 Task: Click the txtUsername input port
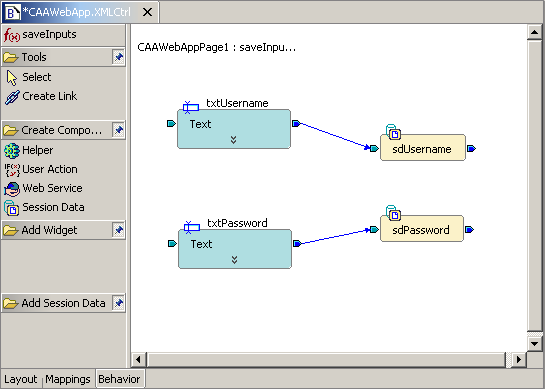click(x=171, y=123)
